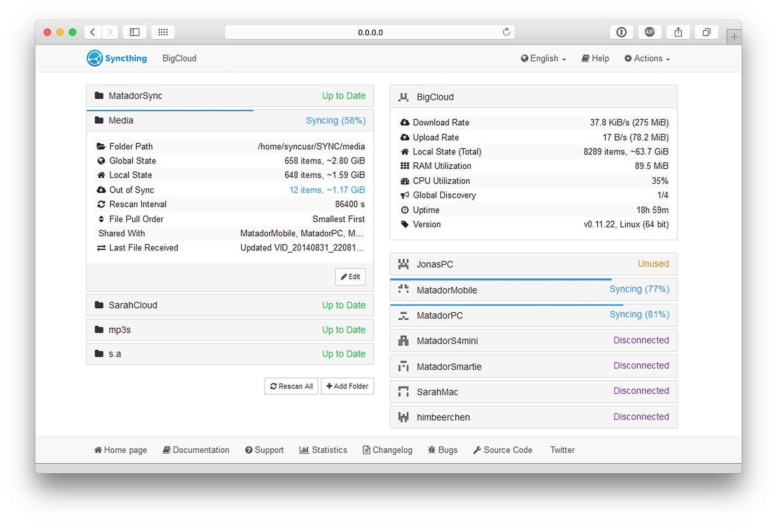Click the himbeerchen device identicon
Viewport: 777px width, 532px height.
click(403, 417)
